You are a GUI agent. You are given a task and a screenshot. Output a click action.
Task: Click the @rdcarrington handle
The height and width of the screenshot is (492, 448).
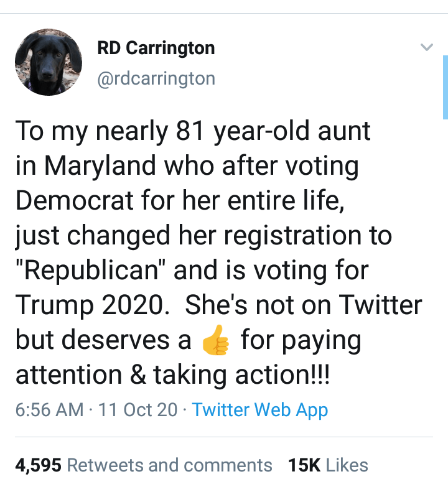click(x=156, y=78)
